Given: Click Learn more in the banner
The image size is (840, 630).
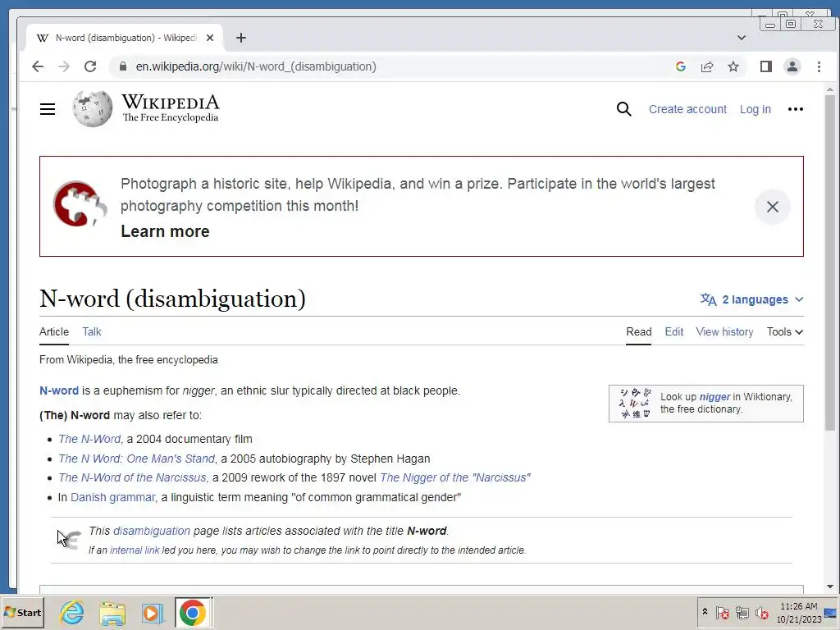Looking at the screenshot, I should tap(165, 231).
